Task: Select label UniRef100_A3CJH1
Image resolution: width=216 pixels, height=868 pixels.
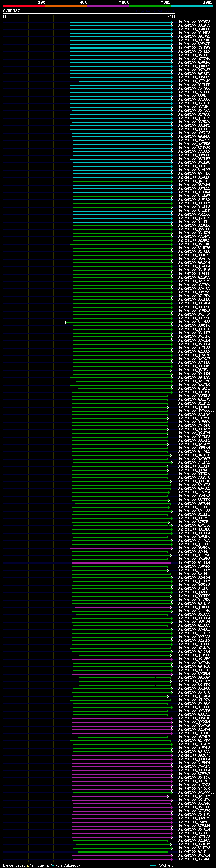Action: pyautogui.click(x=194, y=107)
